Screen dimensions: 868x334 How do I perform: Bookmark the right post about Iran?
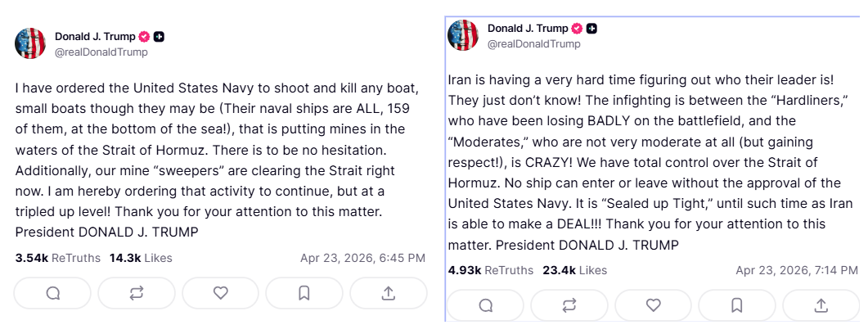pyautogui.click(x=736, y=305)
